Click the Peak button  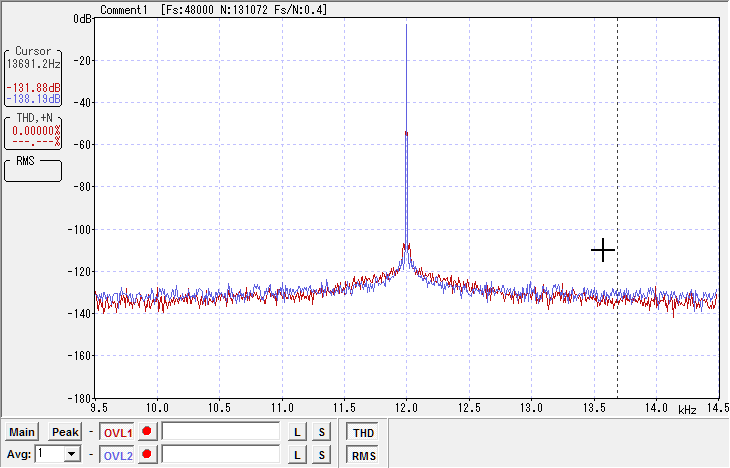pos(65,432)
